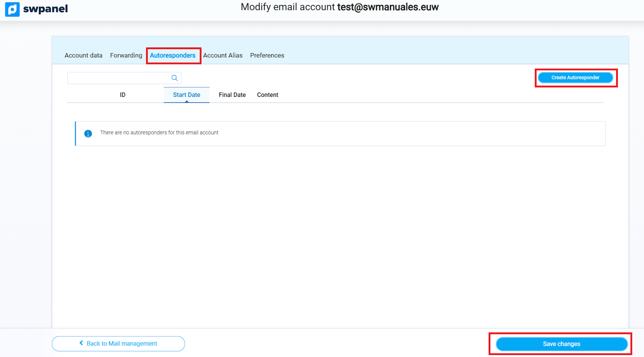Click the no autoresponders notice message

[159, 133]
